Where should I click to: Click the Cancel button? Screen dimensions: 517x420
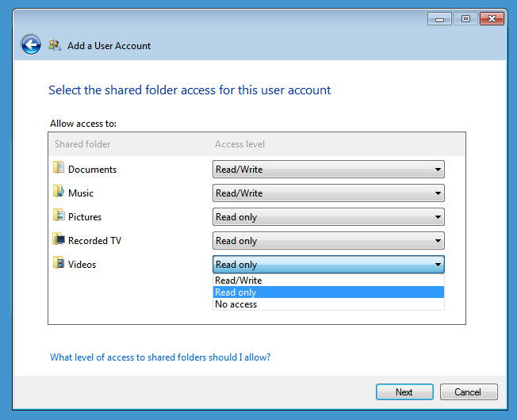click(467, 391)
